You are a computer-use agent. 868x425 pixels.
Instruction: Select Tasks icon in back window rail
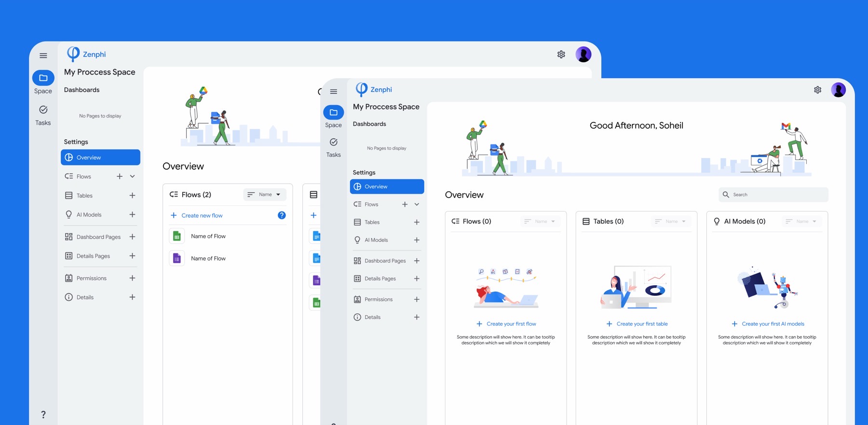(43, 110)
